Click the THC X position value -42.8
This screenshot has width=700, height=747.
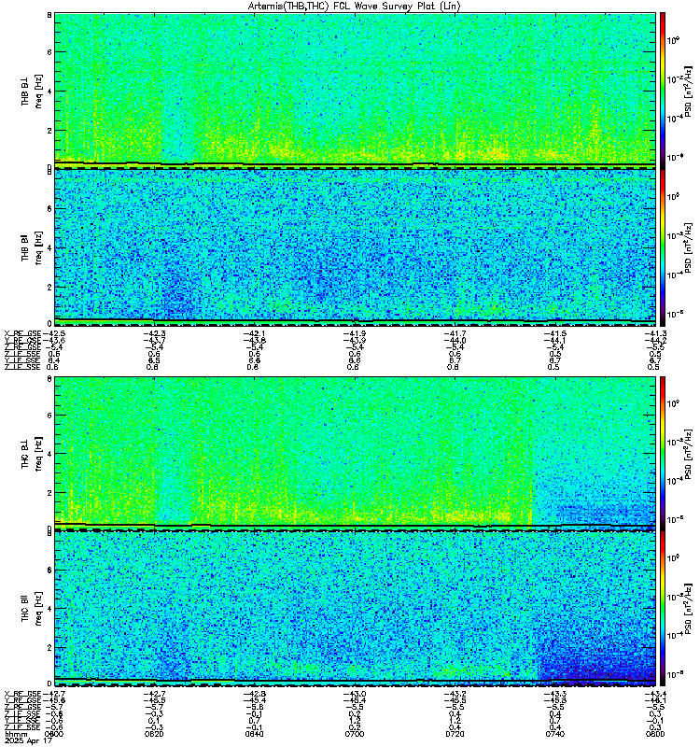pyautogui.click(x=254, y=694)
